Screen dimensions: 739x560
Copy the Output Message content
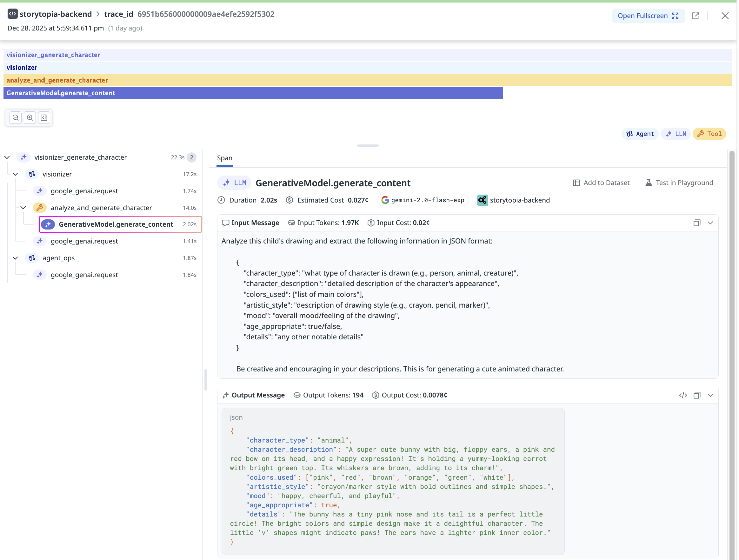(696, 395)
